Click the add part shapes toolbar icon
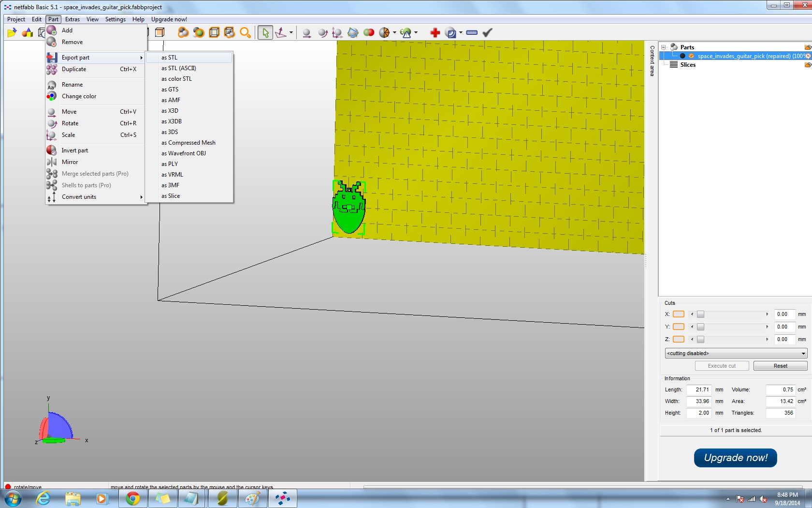 click(28, 32)
